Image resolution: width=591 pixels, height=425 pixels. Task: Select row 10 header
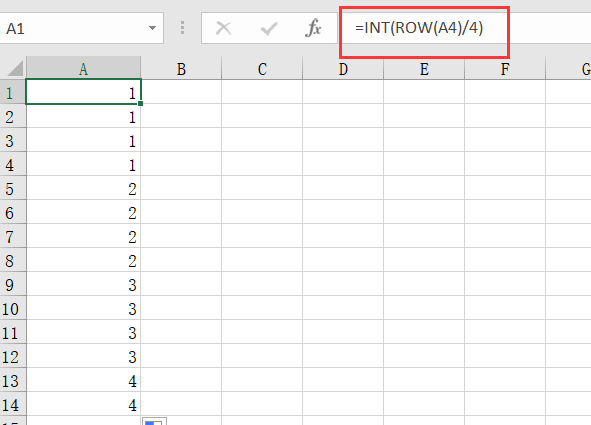pyautogui.click(x=13, y=308)
